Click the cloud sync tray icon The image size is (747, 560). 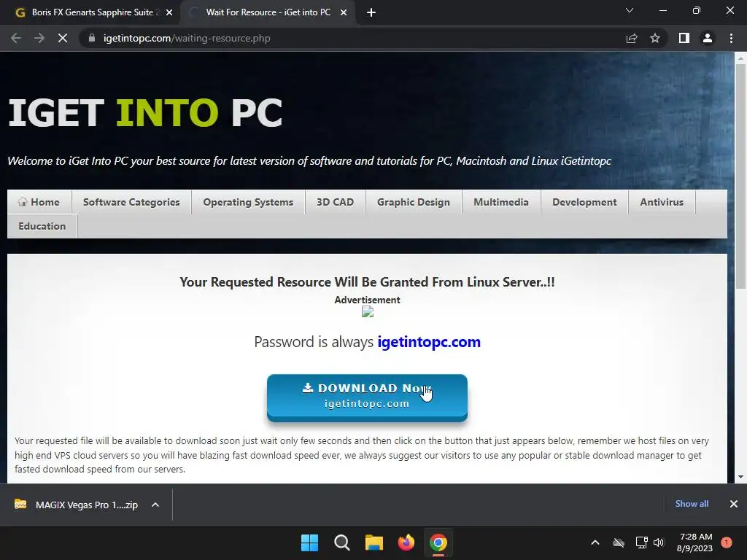point(619,542)
